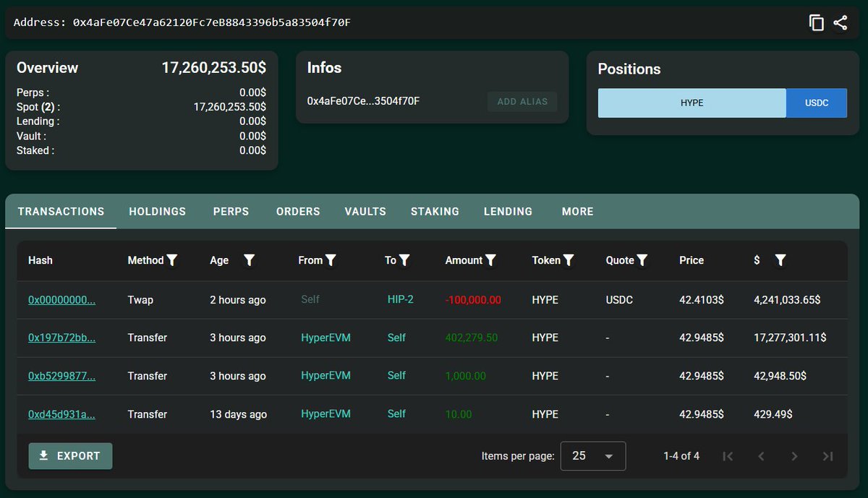
Task: Click the 4,241,033.65$ value cell
Action: tap(787, 300)
